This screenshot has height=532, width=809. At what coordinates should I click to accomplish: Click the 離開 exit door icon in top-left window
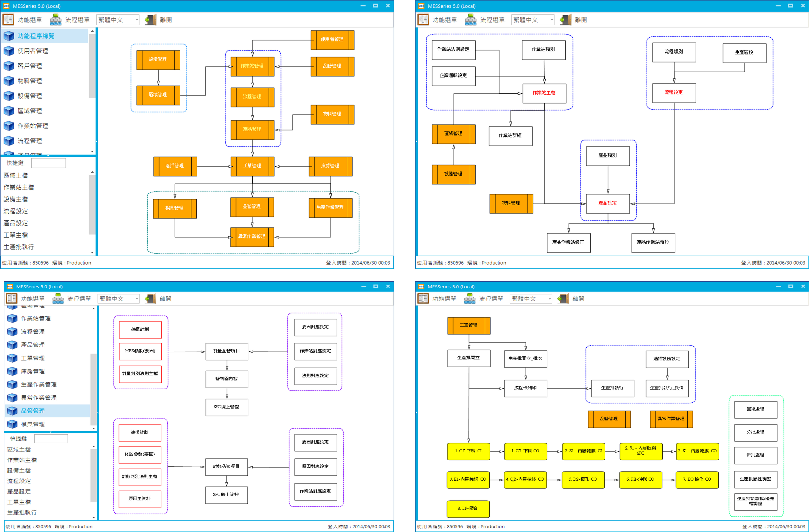[x=151, y=20]
